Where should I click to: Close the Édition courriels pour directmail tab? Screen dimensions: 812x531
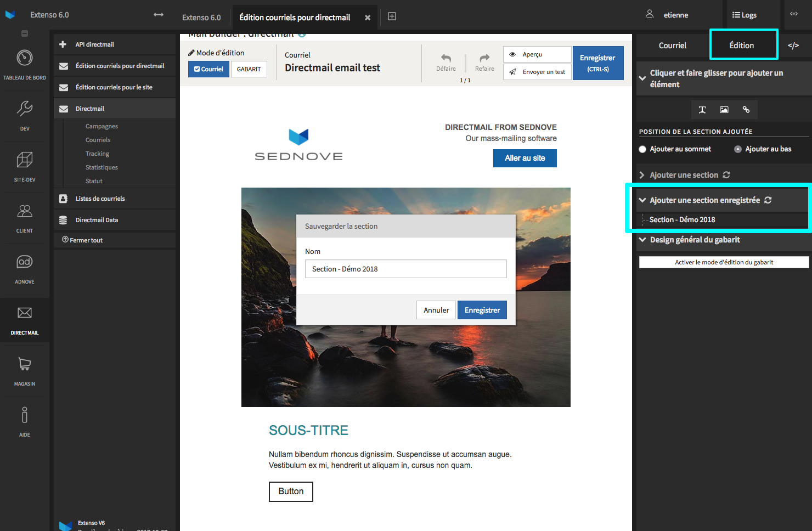[x=368, y=18]
